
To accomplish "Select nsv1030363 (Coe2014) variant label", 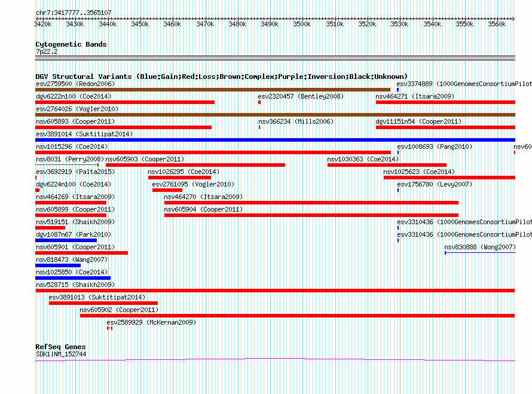I will point(363,159).
